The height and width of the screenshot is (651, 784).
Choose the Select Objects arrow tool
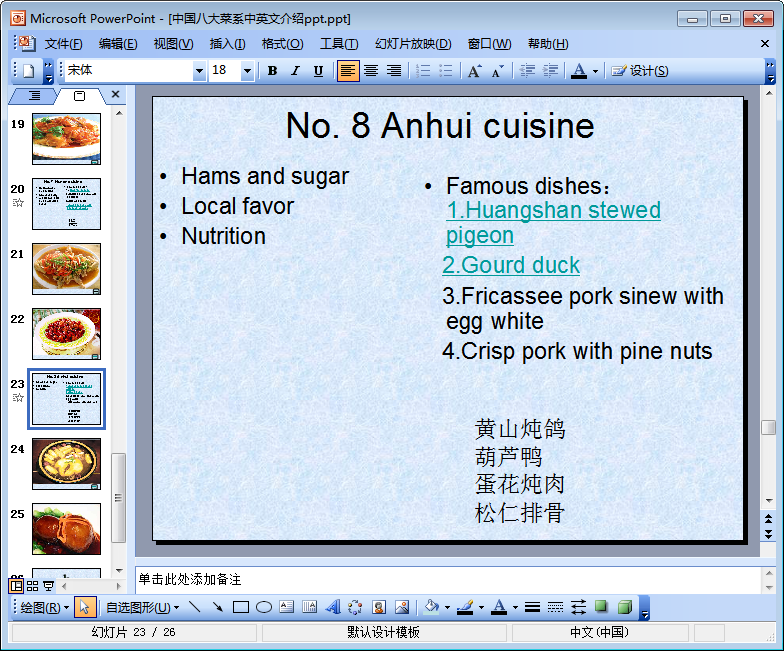84,608
